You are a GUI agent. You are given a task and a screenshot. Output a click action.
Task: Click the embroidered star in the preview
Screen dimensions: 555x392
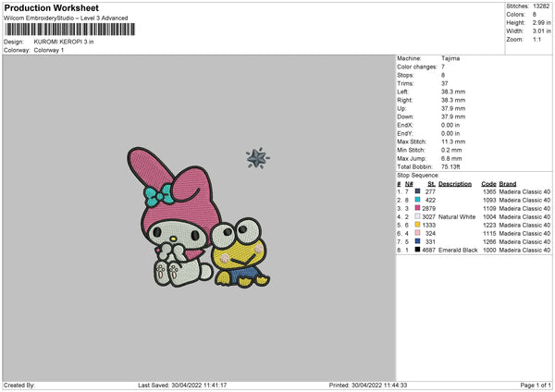(257, 158)
